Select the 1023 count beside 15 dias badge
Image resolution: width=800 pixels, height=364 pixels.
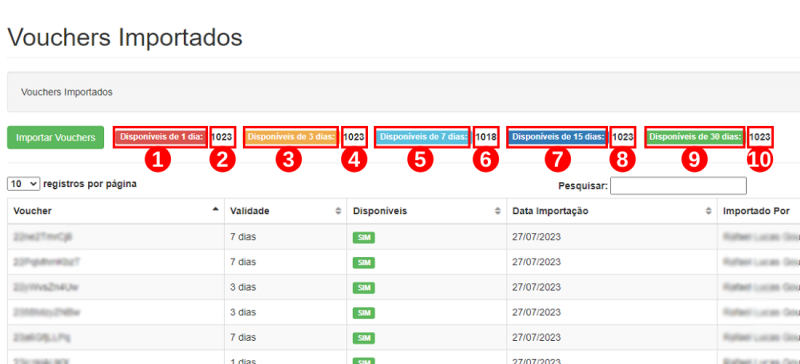coord(623,137)
